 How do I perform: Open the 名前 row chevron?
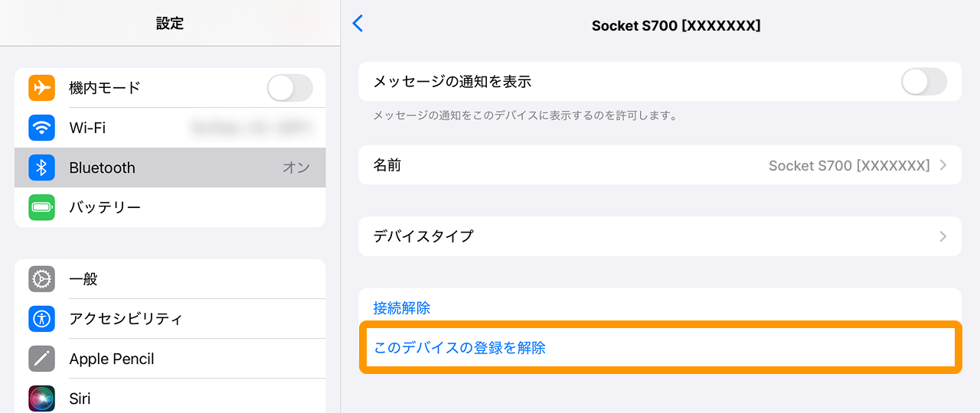(x=943, y=165)
